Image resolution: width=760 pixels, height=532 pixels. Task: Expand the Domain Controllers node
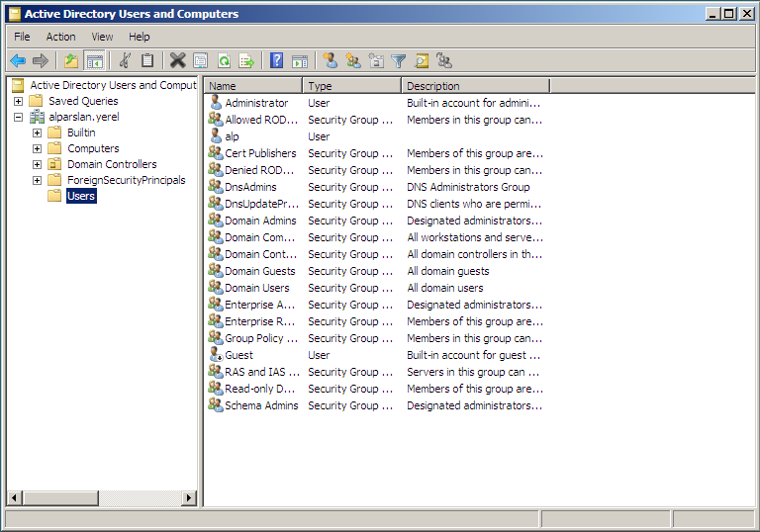point(37,165)
